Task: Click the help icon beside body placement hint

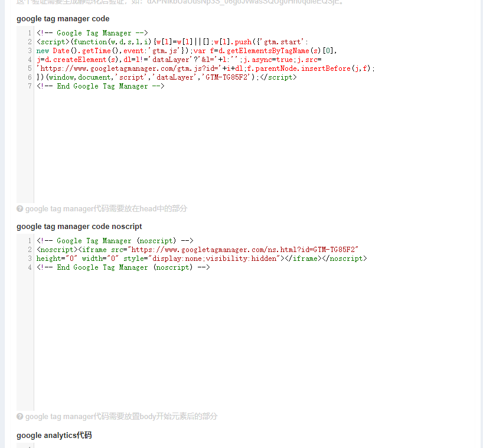Action: pos(19,417)
